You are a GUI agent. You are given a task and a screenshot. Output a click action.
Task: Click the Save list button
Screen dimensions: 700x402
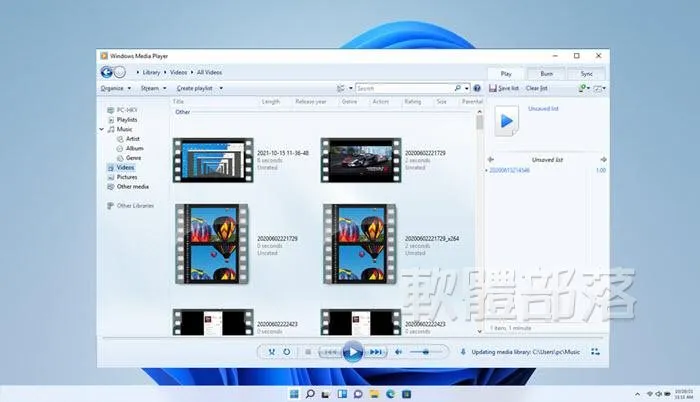point(504,88)
